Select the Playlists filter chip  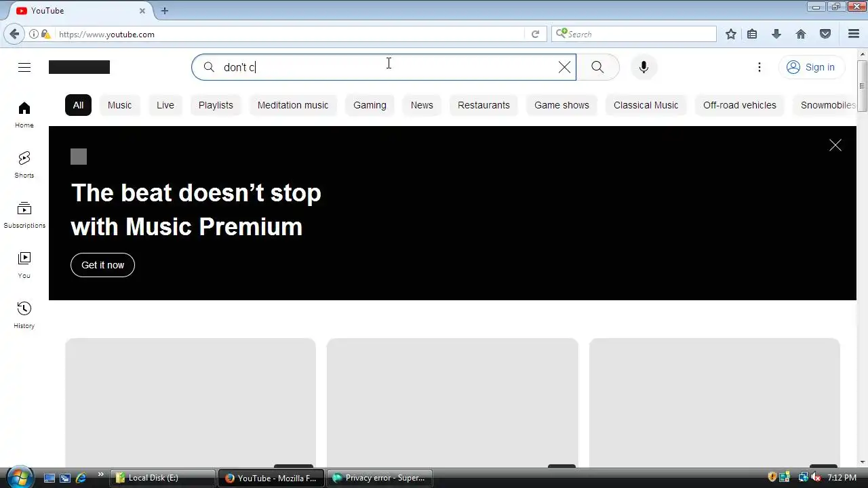pos(216,105)
